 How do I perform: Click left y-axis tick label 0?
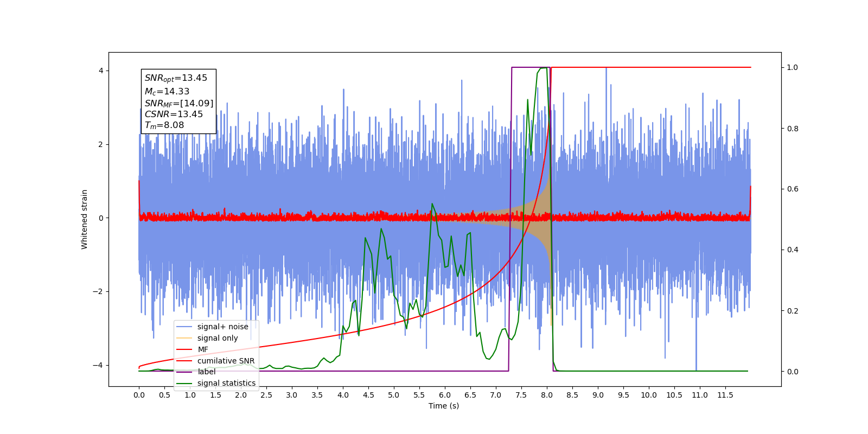[101, 218]
